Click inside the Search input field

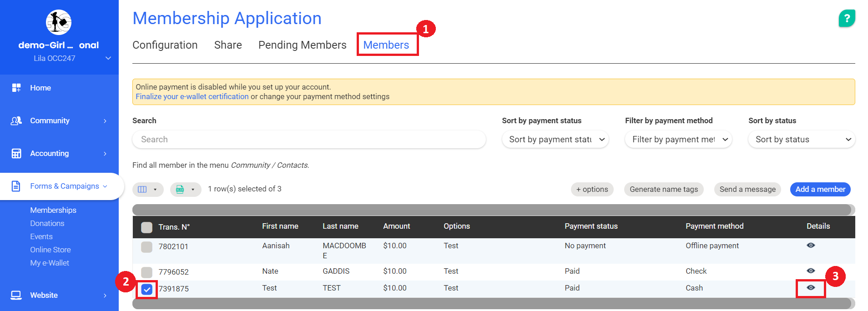pyautogui.click(x=309, y=140)
